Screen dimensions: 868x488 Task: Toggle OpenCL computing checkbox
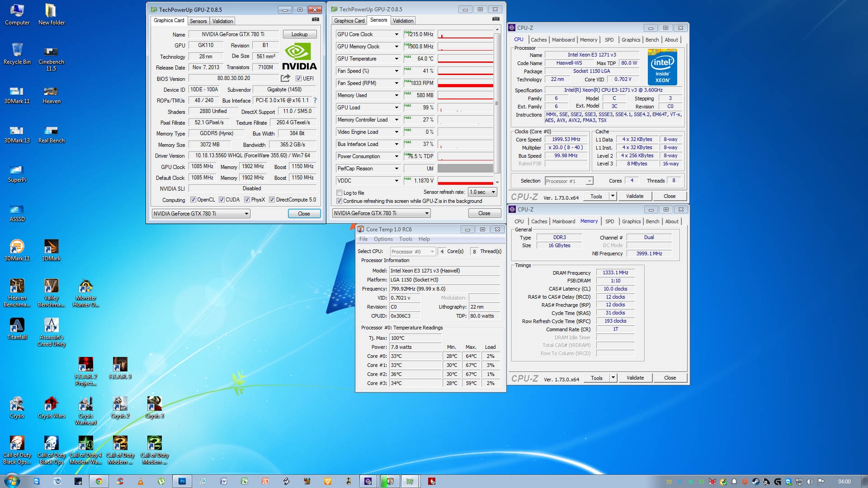tap(193, 200)
